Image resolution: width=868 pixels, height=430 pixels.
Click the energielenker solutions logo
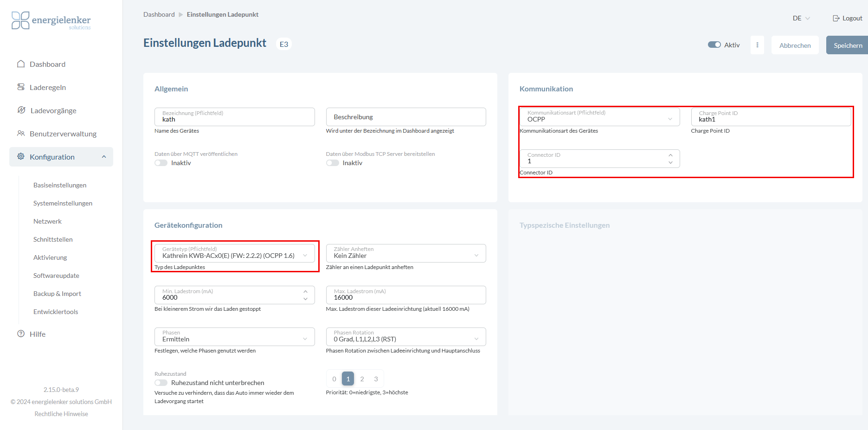(51, 21)
